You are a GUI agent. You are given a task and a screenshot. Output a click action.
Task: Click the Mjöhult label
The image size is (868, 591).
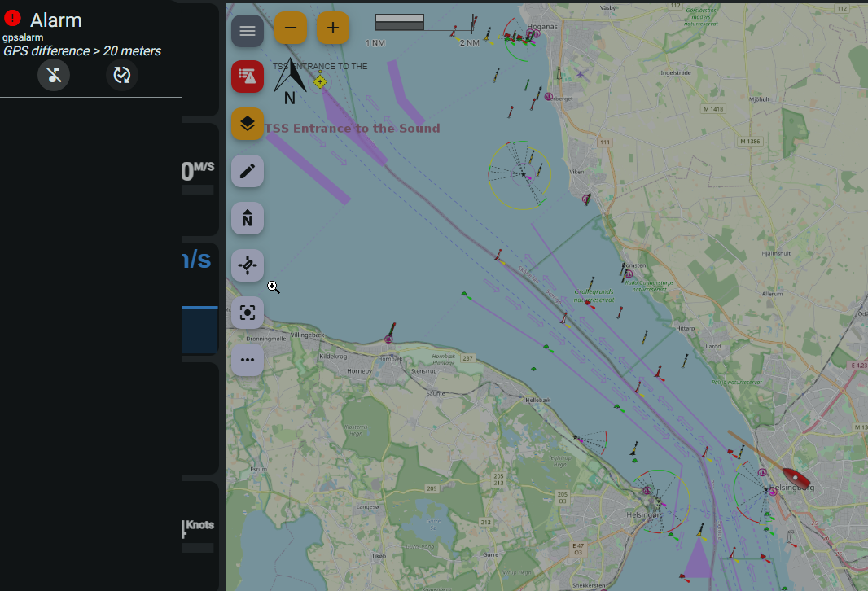click(x=759, y=99)
